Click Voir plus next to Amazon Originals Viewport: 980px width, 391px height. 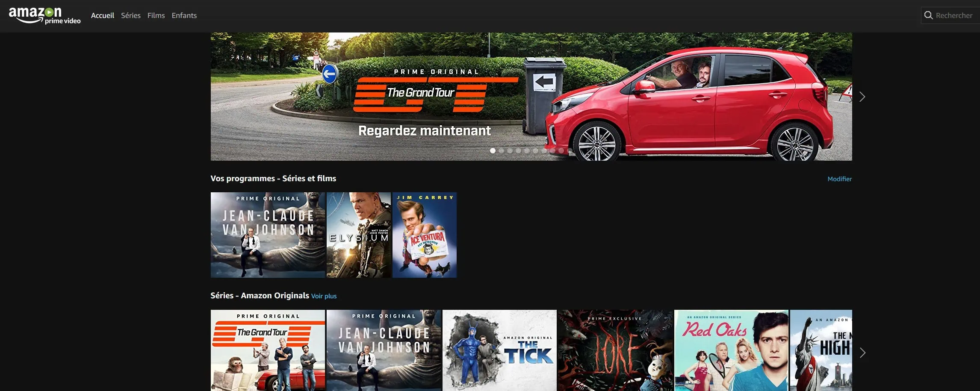point(324,296)
